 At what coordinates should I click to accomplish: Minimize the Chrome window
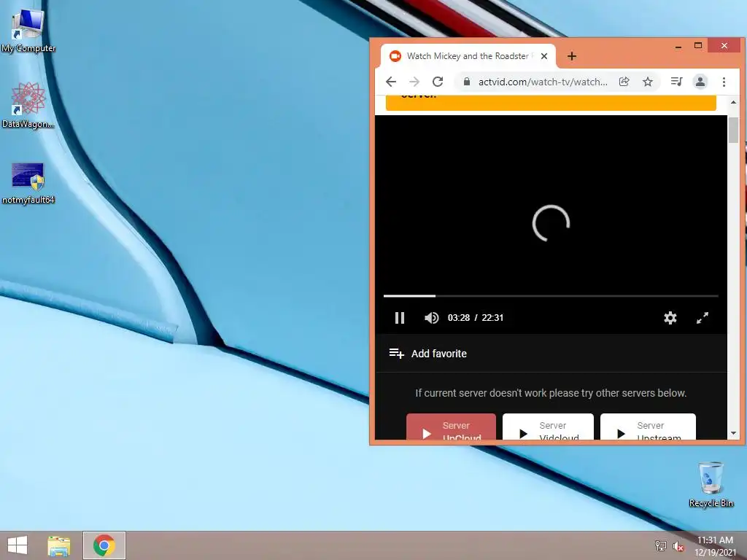(678, 46)
